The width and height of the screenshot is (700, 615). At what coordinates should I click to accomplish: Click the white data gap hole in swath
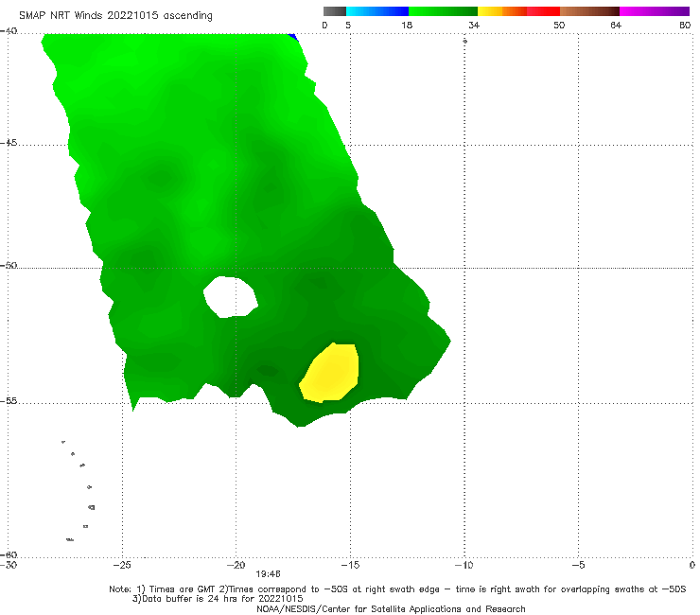pos(230,297)
